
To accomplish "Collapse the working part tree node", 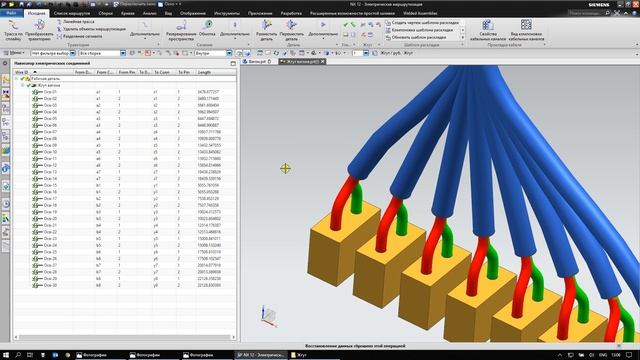I will (x=16, y=79).
